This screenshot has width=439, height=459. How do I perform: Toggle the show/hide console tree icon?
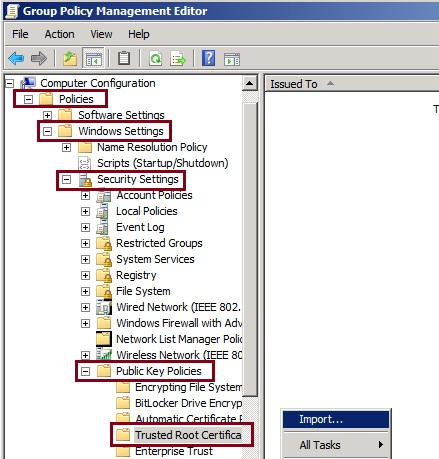pyautogui.click(x=94, y=59)
